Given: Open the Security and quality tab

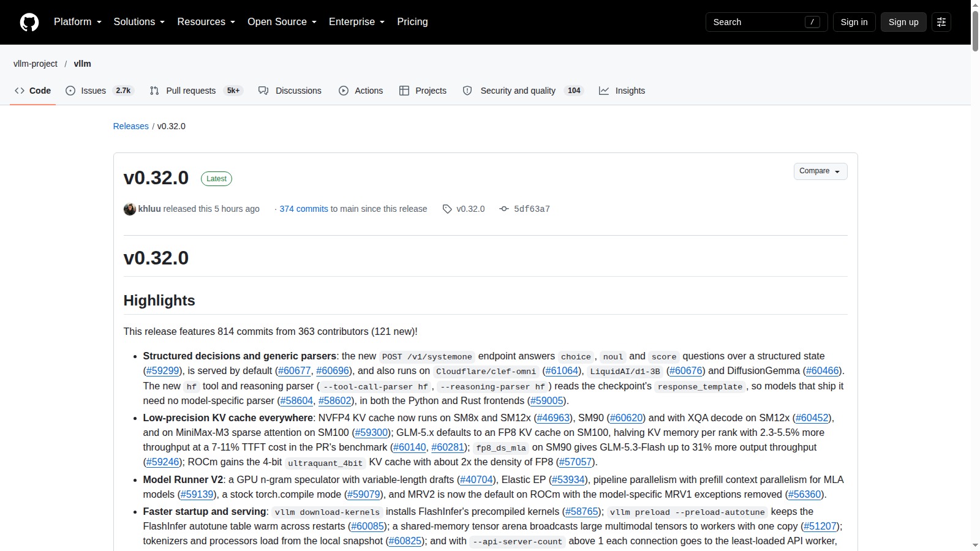Looking at the screenshot, I should point(522,91).
